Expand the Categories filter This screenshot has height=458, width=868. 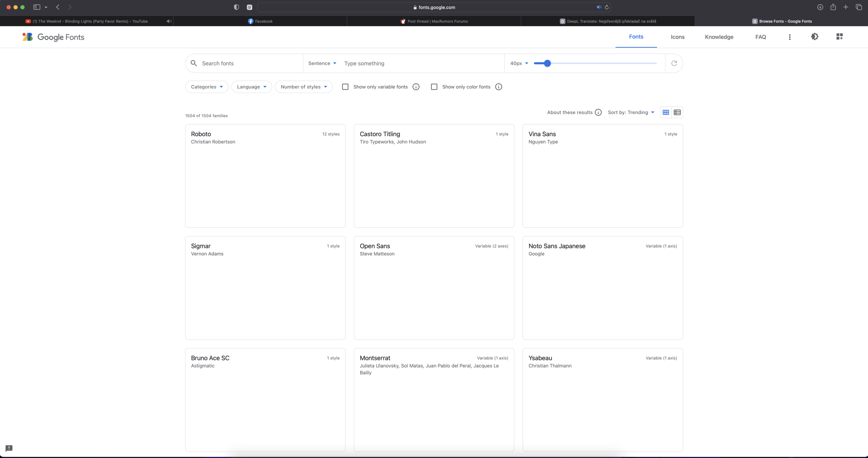(207, 87)
